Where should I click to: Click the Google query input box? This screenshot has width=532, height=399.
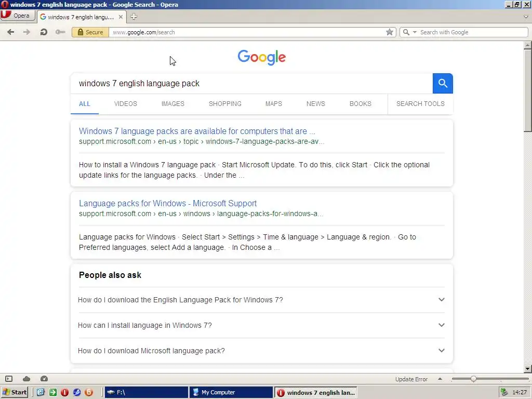251,84
